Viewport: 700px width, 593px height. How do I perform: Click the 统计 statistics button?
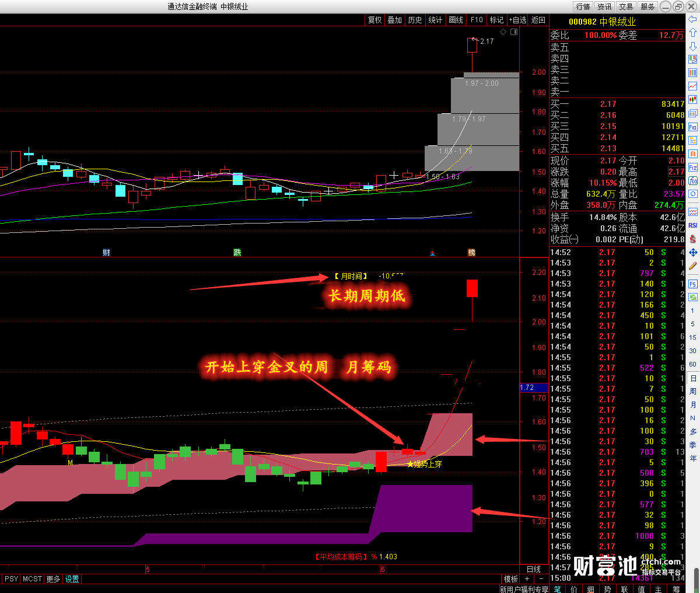pyautogui.click(x=436, y=20)
